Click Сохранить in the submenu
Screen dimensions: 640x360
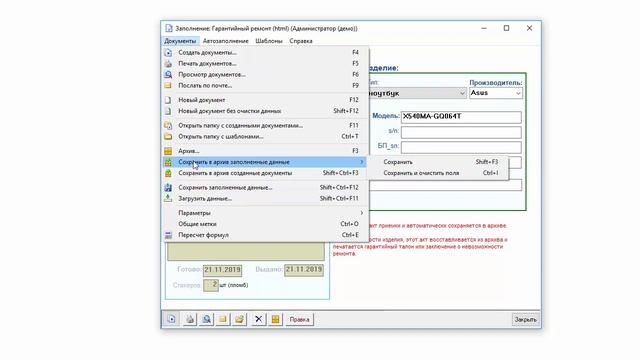439,162
